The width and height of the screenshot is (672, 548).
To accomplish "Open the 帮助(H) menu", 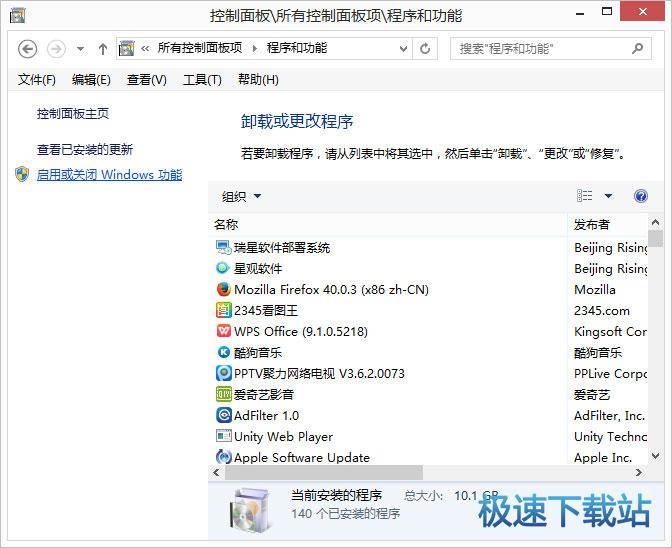I will tap(258, 80).
